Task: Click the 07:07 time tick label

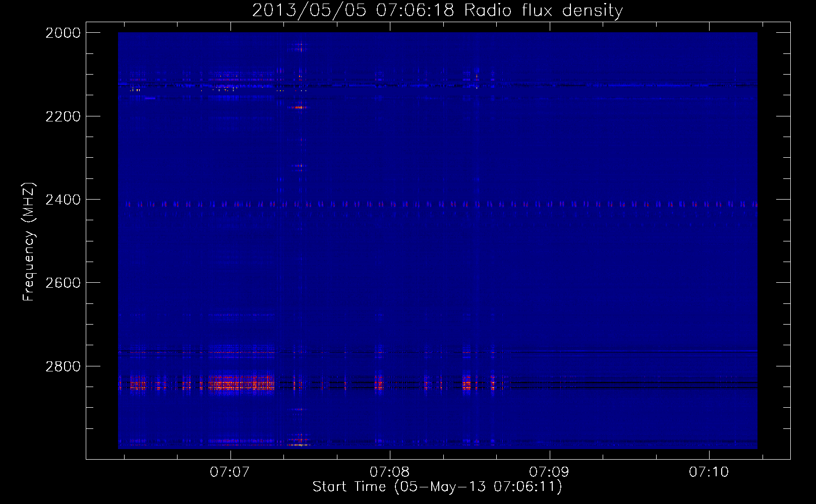Action: 230,472
